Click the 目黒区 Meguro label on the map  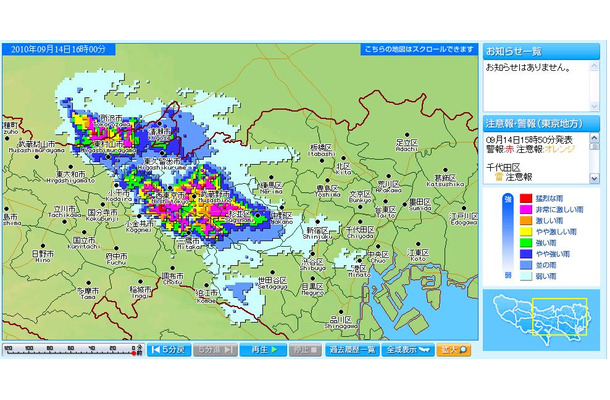pyautogui.click(x=312, y=289)
